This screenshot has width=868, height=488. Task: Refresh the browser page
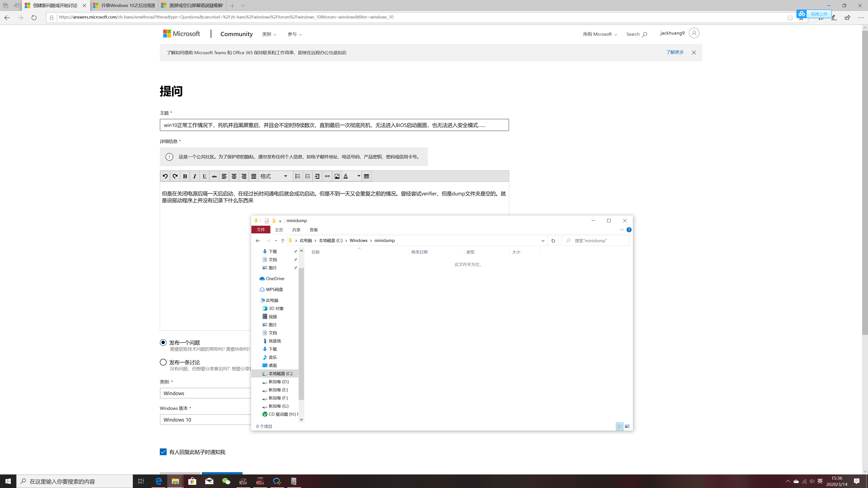[34, 18]
